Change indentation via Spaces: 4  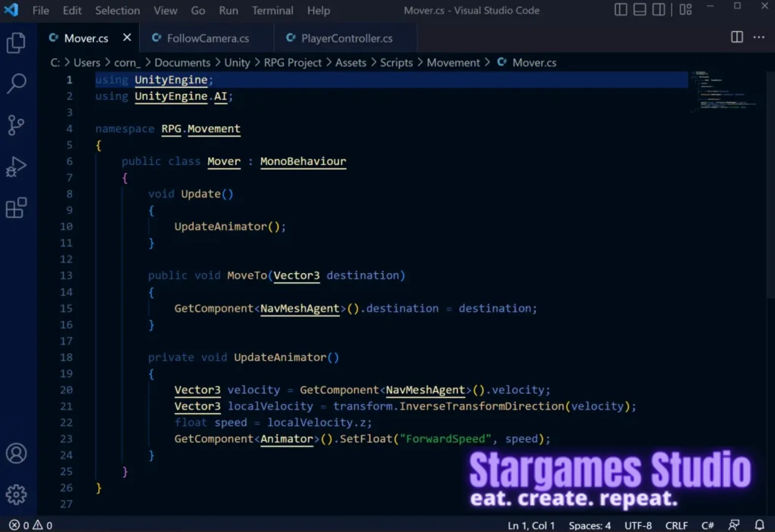[x=590, y=525]
